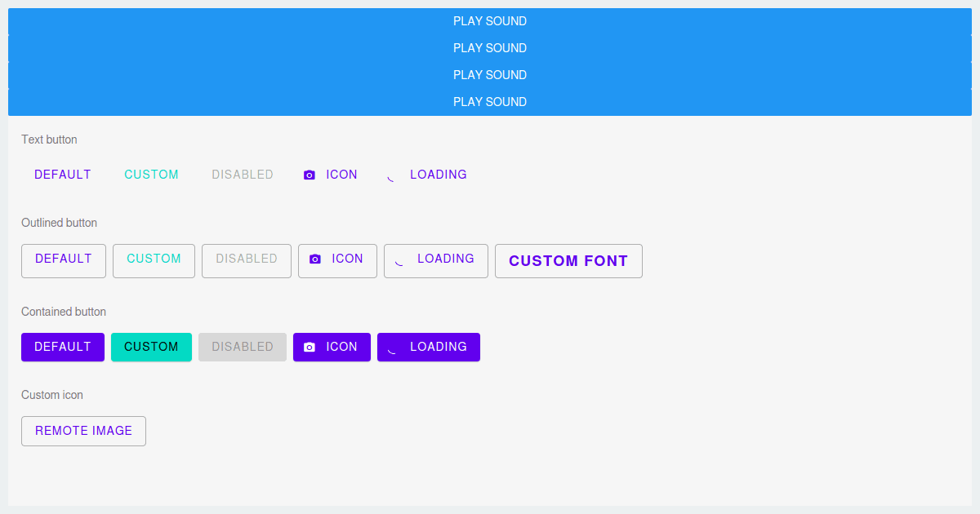Click the DEFAULT text button
Screen dimensions: 980x514
point(62,174)
